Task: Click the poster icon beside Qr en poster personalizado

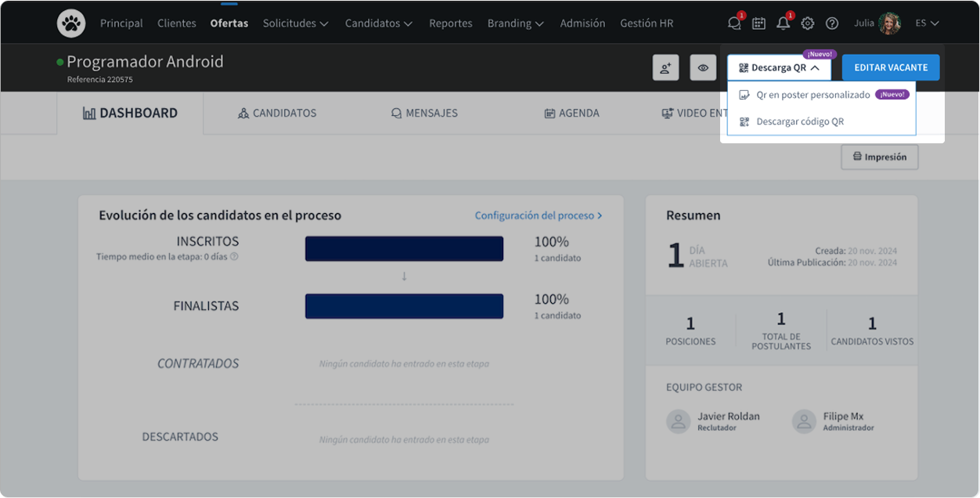Action: click(x=744, y=95)
